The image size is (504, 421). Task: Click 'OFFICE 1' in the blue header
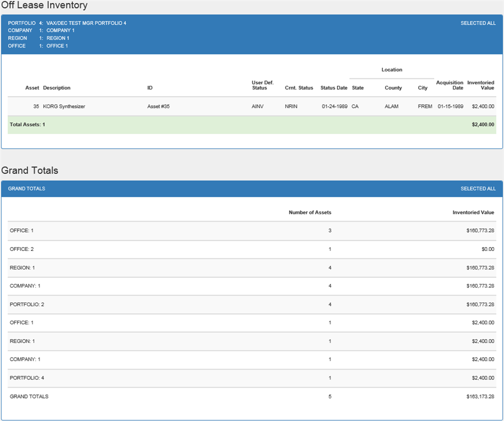tap(57, 46)
